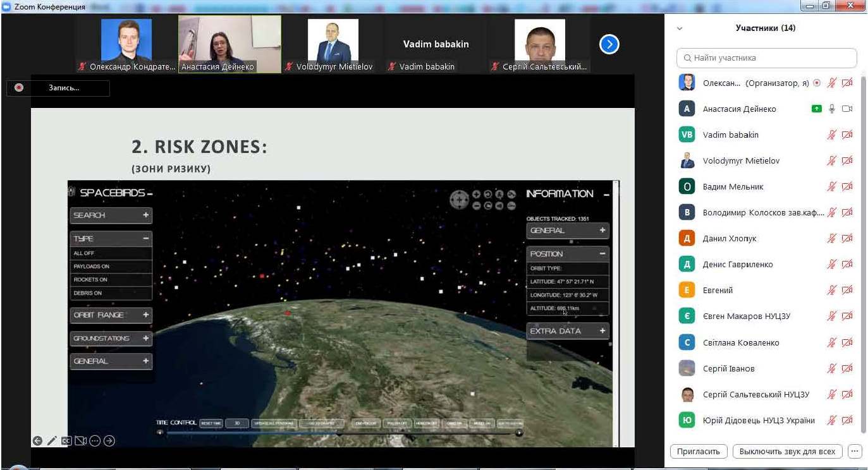The width and height of the screenshot is (868, 470).
Task: Click the Zoom app icon in the title bar
Action: [6, 6]
